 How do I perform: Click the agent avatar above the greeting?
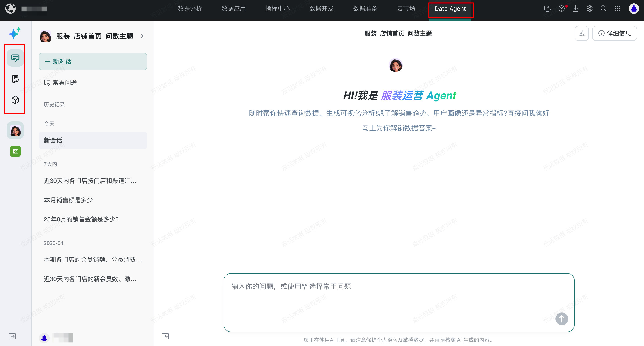(x=396, y=65)
